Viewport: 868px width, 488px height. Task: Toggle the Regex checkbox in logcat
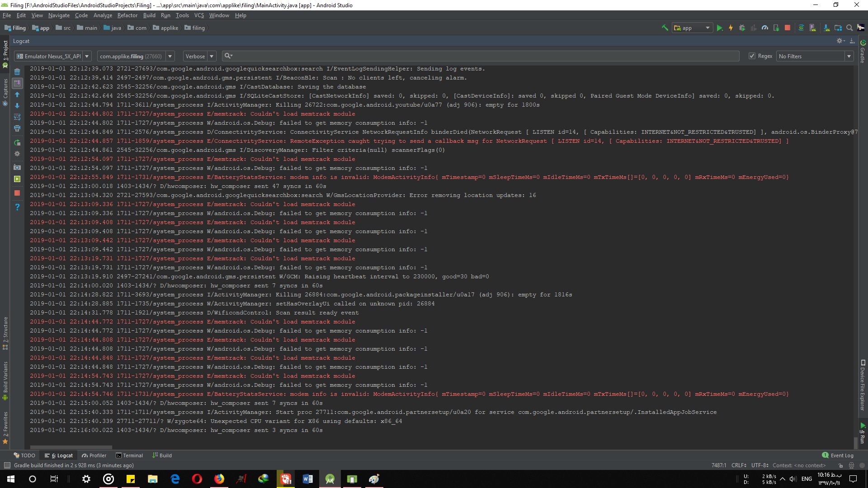(752, 56)
